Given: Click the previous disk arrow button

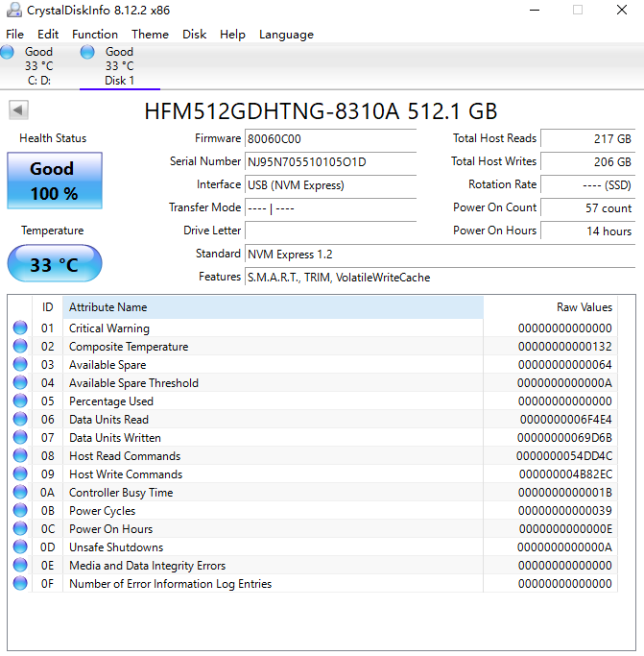Looking at the screenshot, I should click(18, 110).
